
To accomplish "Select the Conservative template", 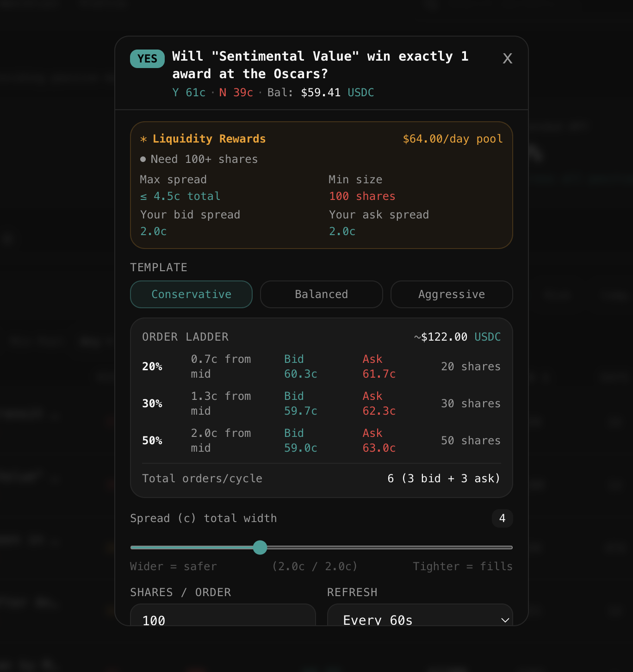I will (x=191, y=294).
